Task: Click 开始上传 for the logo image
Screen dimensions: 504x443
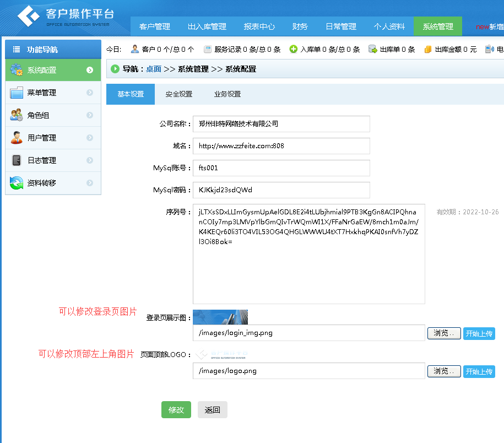Action: (479, 371)
